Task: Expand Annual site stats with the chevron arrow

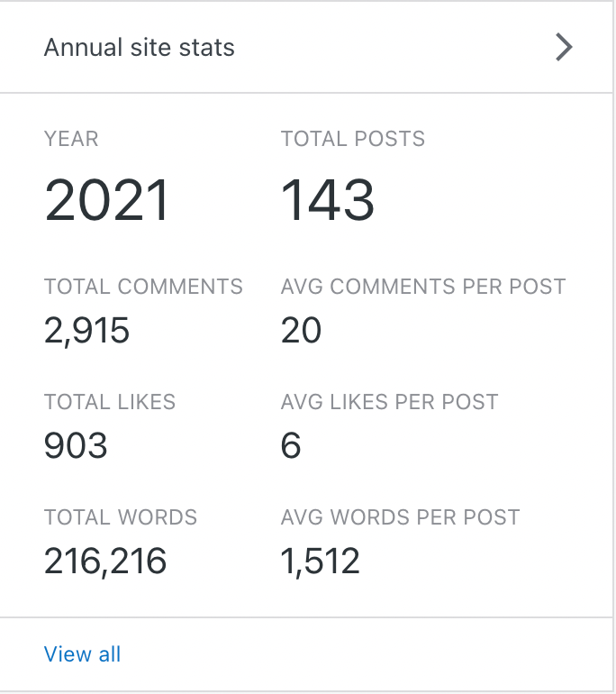Action: pos(564,47)
